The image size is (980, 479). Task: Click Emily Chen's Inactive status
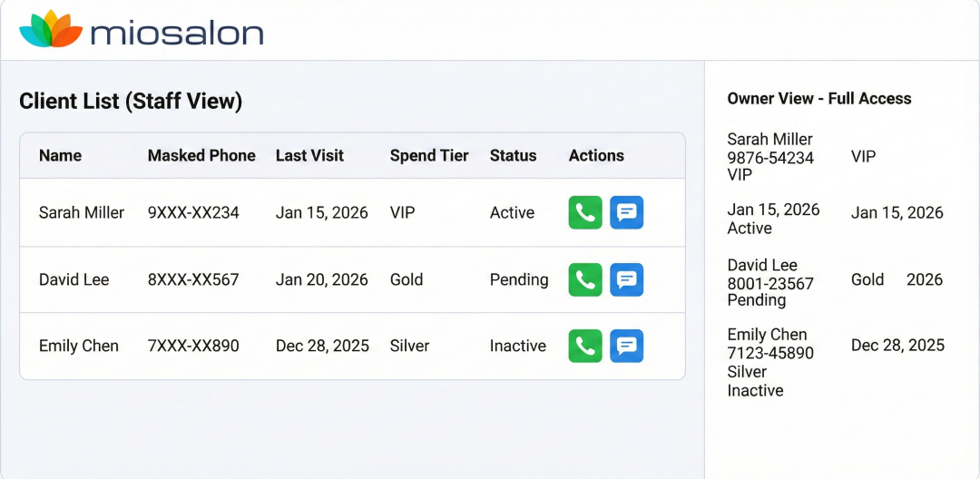tap(518, 346)
